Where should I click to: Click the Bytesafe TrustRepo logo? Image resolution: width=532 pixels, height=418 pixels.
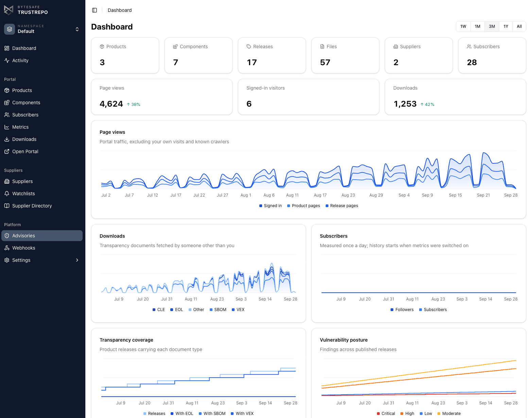pos(9,10)
